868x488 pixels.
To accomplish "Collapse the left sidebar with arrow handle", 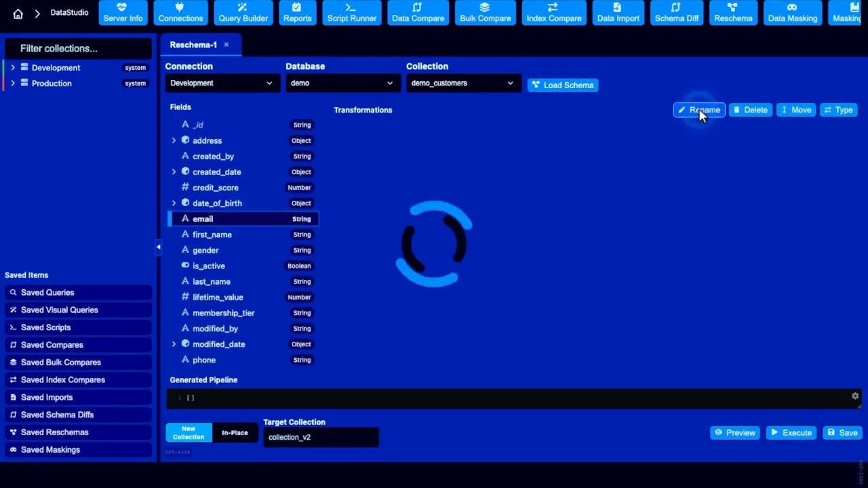I will point(158,247).
